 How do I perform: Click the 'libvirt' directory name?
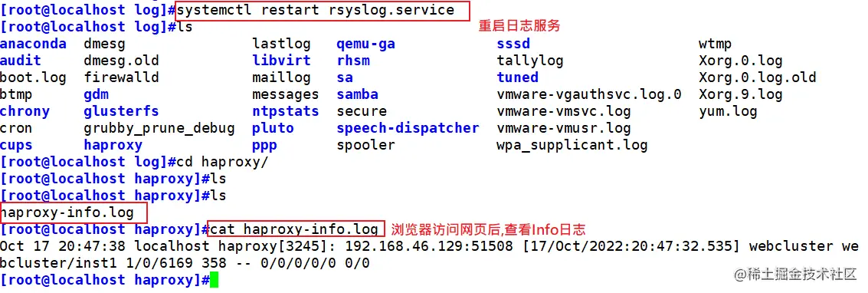point(281,61)
